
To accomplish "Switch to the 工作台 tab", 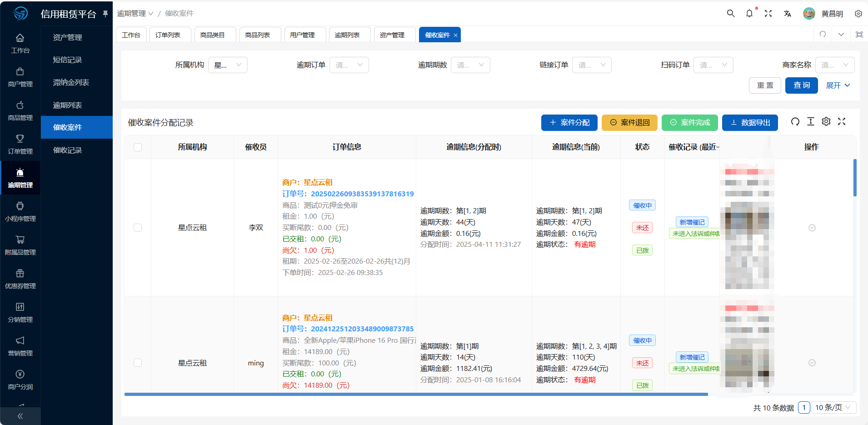I will pos(131,35).
